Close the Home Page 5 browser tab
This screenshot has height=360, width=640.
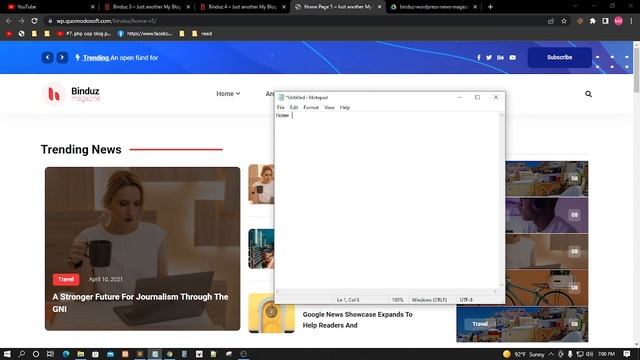click(x=379, y=7)
